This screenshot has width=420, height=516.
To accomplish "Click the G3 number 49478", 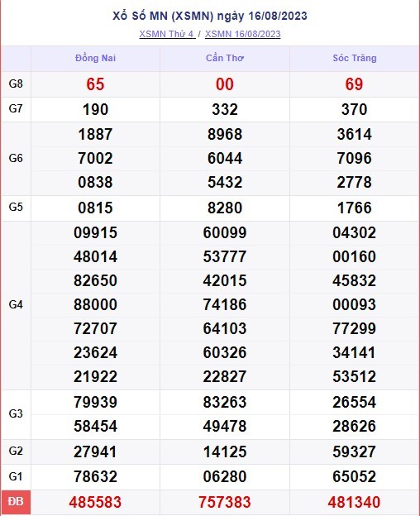I will 225,426.
